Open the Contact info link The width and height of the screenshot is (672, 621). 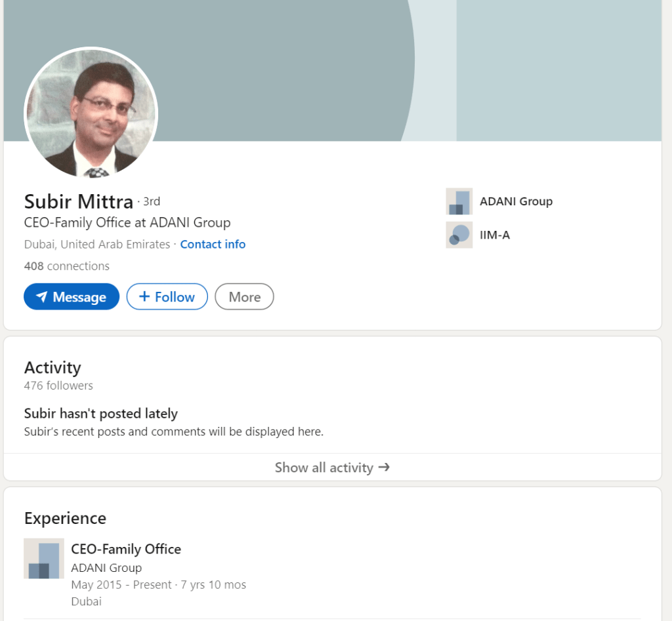pos(213,245)
